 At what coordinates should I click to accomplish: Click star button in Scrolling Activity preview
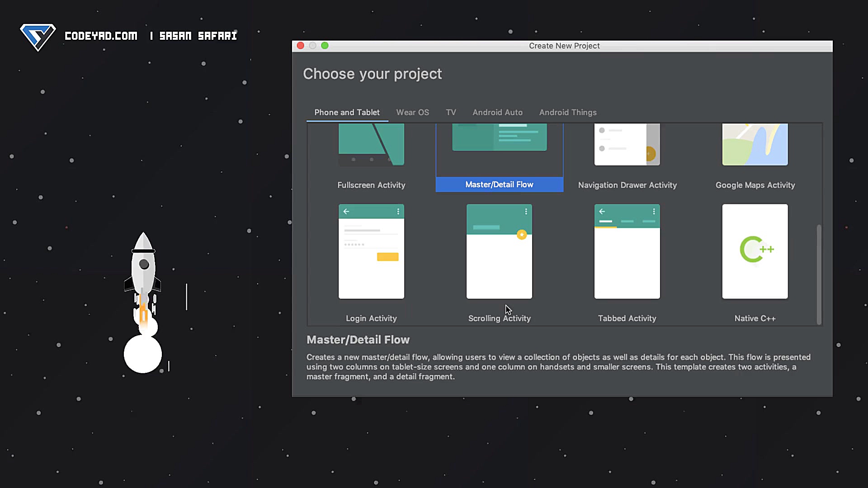(x=522, y=235)
